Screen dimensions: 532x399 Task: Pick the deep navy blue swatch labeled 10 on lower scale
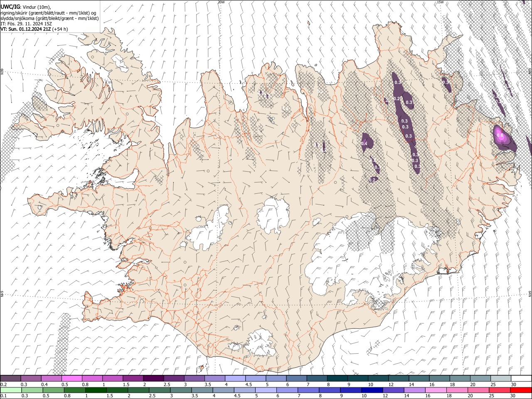click(x=372, y=390)
